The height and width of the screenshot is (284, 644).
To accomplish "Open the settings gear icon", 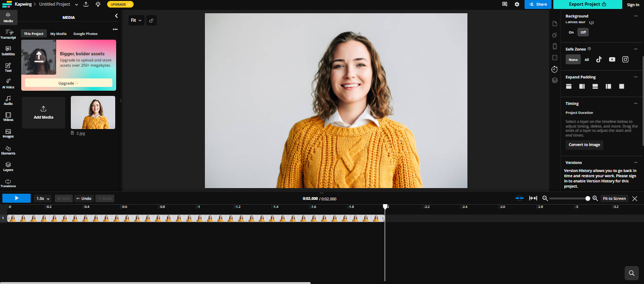I will [x=517, y=4].
